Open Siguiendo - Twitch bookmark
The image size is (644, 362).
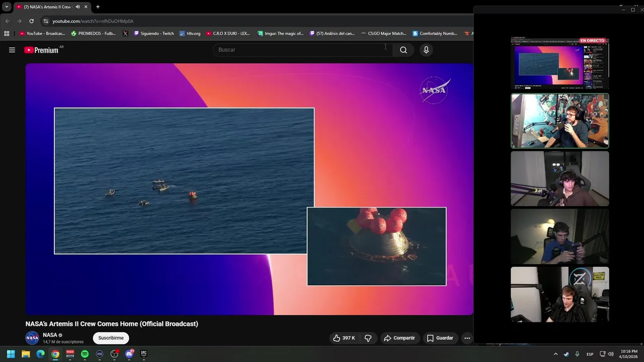coord(154,34)
